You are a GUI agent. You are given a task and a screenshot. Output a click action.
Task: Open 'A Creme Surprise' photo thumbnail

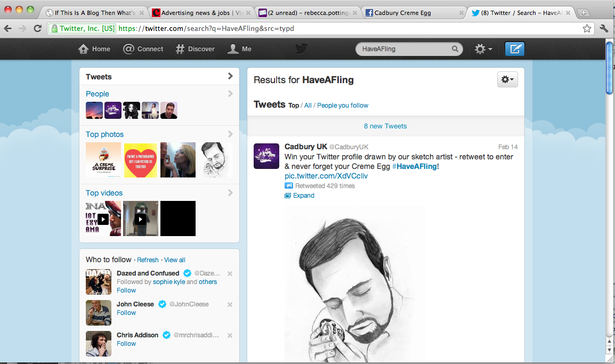pos(103,160)
